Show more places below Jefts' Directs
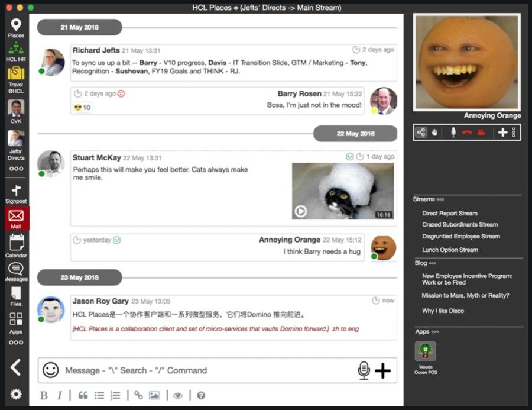The width and height of the screenshot is (532, 410). [16, 169]
